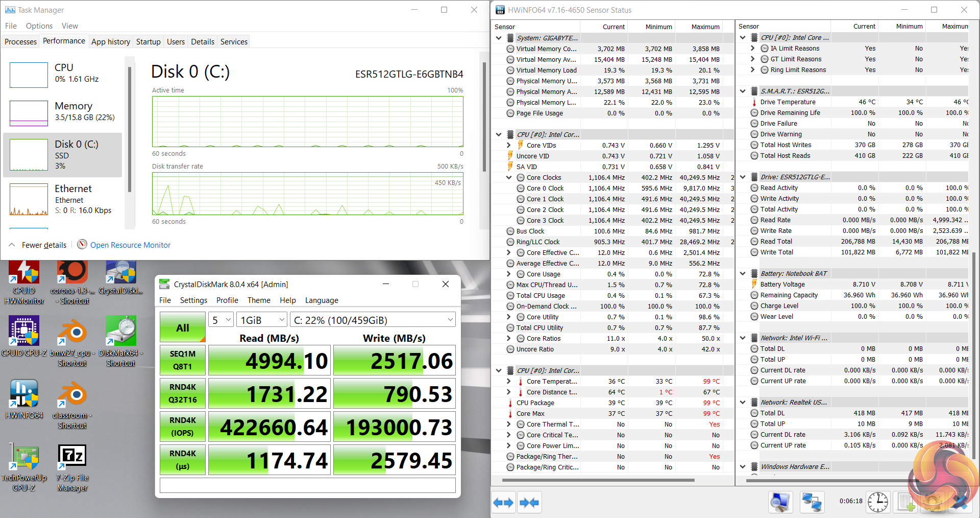Open Task Manager Options menu
Image resolution: width=980 pixels, height=518 pixels.
point(39,26)
